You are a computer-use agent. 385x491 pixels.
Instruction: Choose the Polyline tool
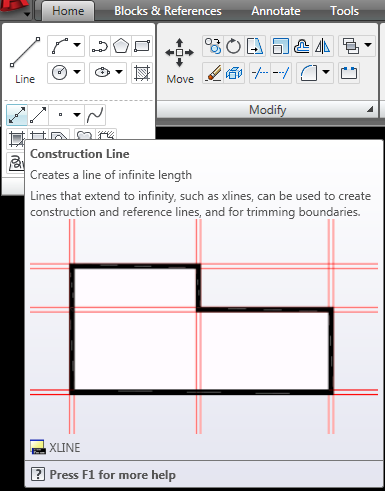(x=100, y=46)
